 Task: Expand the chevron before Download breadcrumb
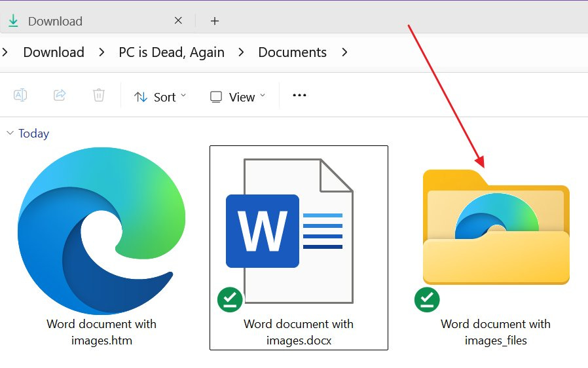pos(5,52)
